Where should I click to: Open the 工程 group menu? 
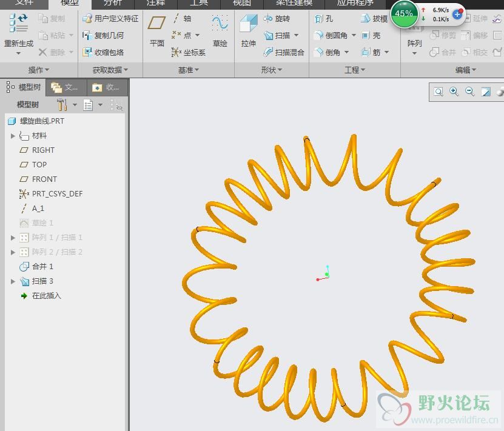(x=355, y=70)
